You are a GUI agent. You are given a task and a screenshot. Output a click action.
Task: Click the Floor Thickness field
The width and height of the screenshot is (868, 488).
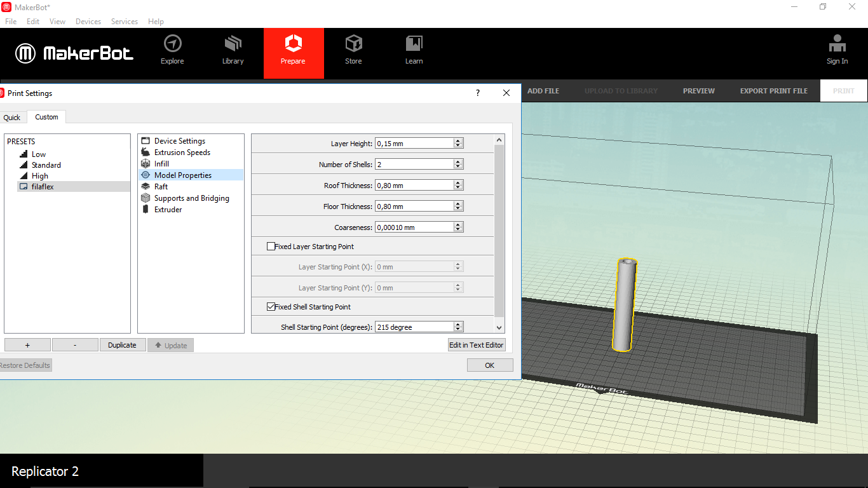point(414,207)
